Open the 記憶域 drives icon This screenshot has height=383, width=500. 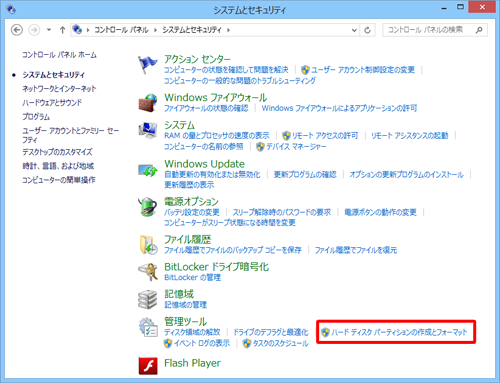[x=147, y=299]
